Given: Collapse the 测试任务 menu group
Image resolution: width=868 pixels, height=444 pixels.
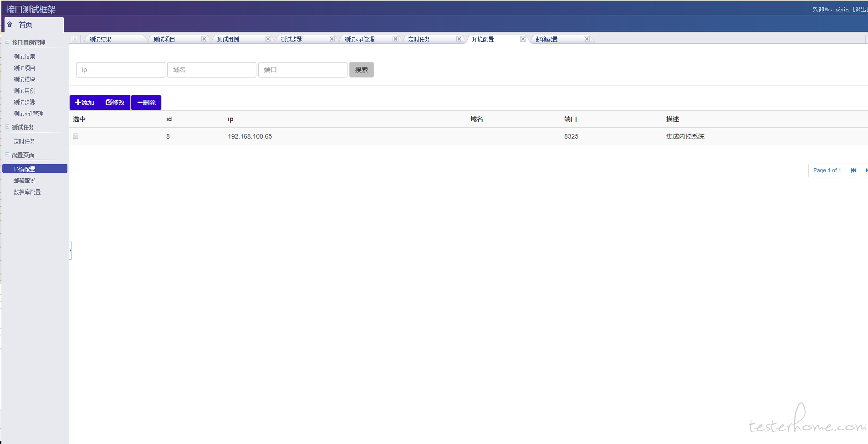Looking at the screenshot, I should 7,127.
